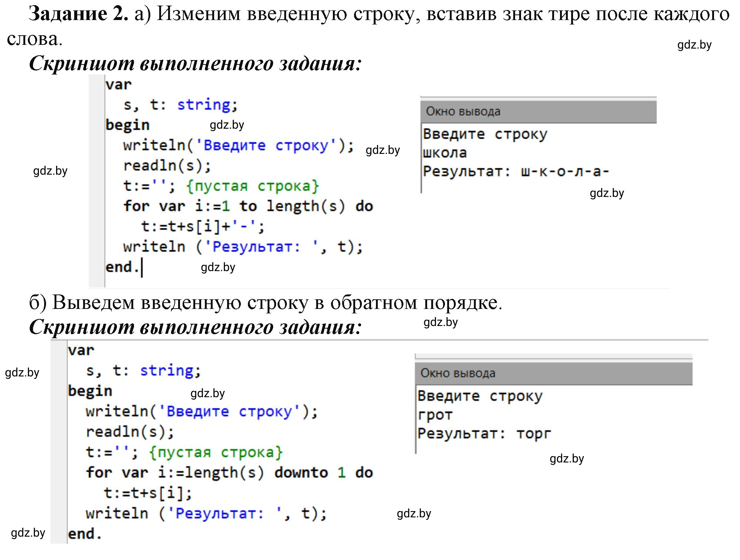Click 'end.' with the cursor in the first listing

coord(123,267)
